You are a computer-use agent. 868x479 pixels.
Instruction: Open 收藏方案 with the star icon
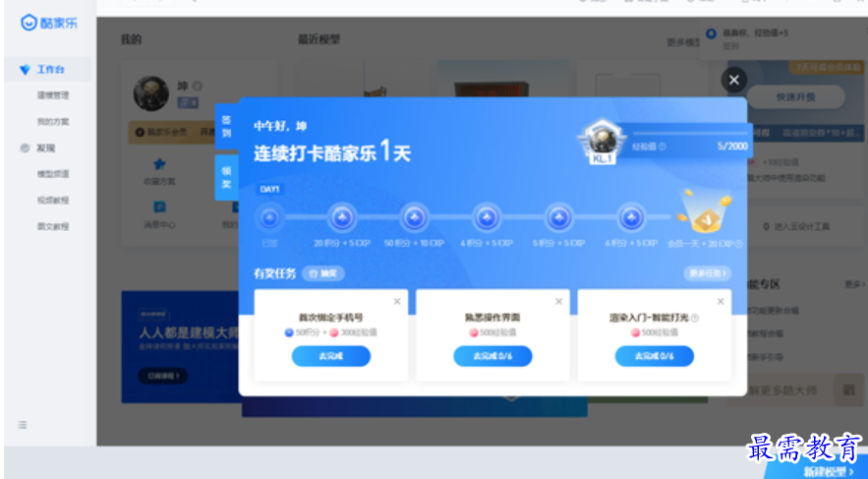159,172
